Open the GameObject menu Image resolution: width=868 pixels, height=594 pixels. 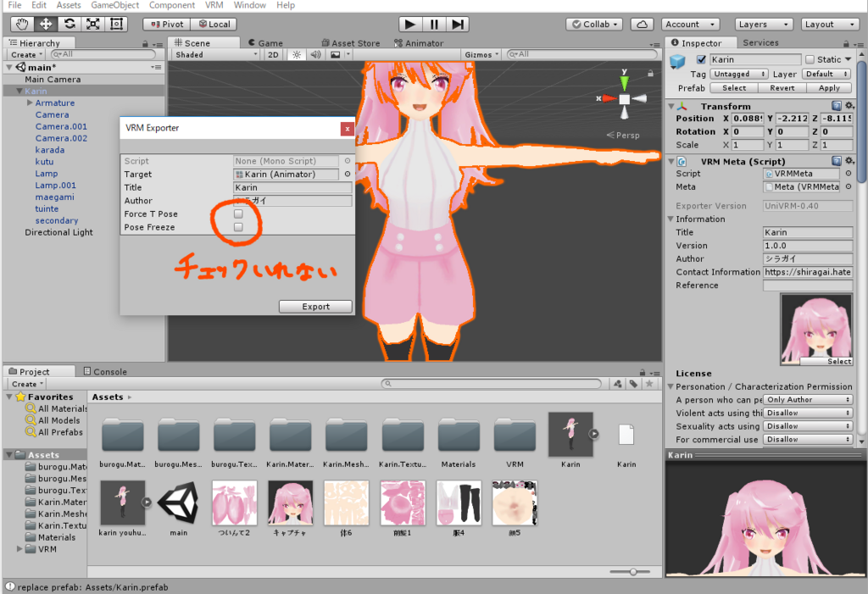coord(114,5)
